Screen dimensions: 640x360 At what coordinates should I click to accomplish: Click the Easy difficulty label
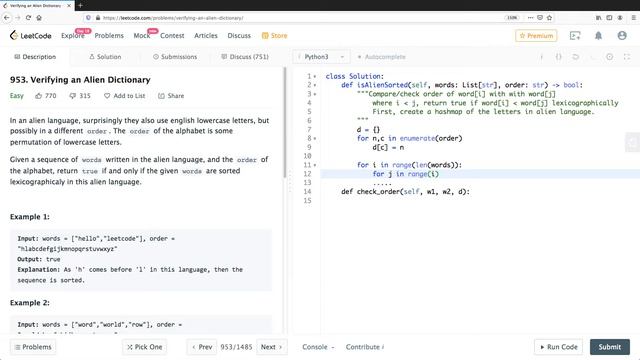point(17,96)
